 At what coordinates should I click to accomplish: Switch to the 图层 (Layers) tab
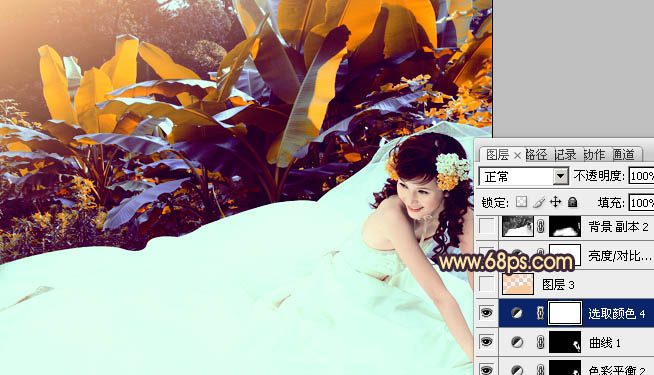[497, 155]
